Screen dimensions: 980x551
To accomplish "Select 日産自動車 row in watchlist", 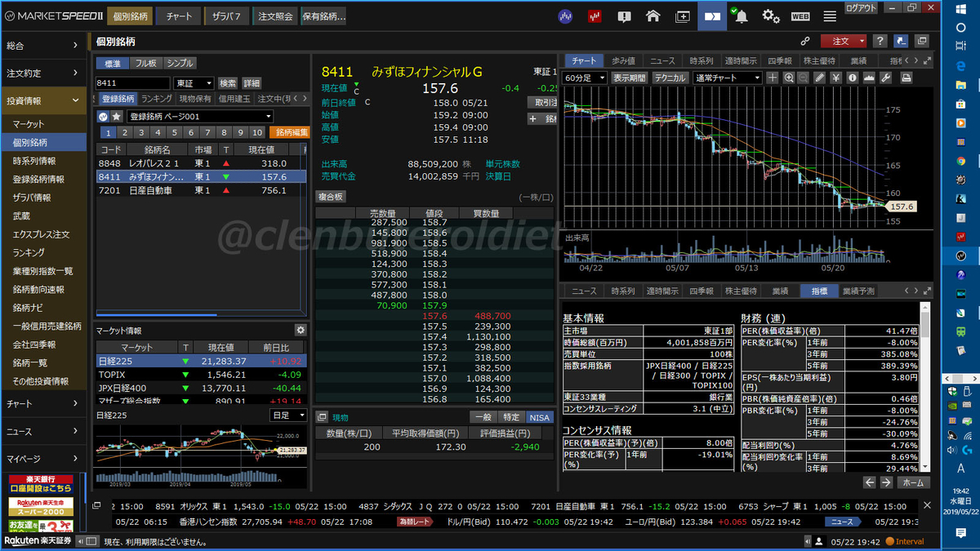I will 202,190.
